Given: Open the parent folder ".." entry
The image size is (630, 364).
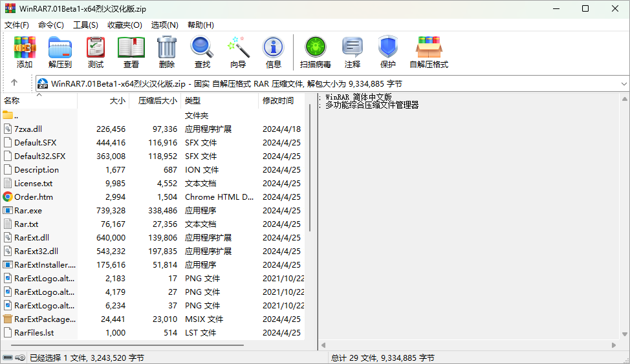Looking at the screenshot, I should coord(16,116).
